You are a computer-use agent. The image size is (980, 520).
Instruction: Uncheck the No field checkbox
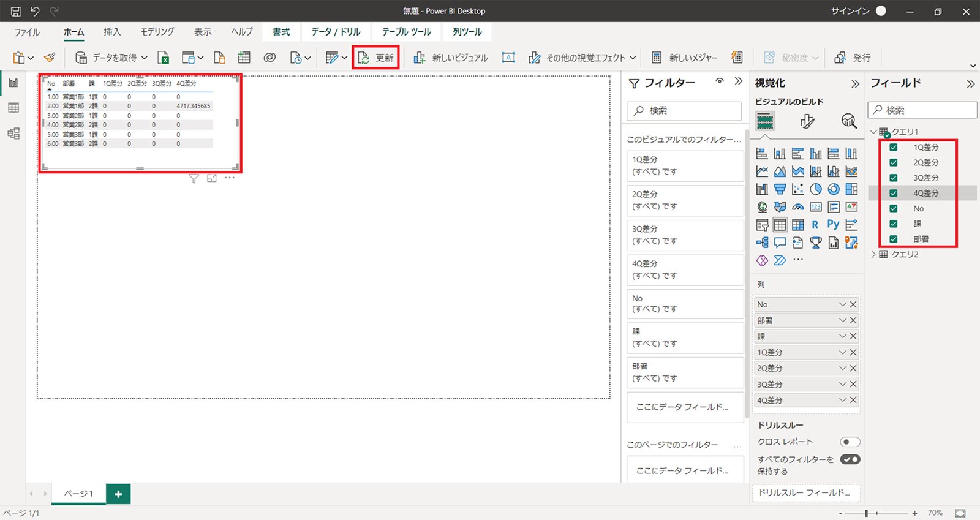pos(894,208)
